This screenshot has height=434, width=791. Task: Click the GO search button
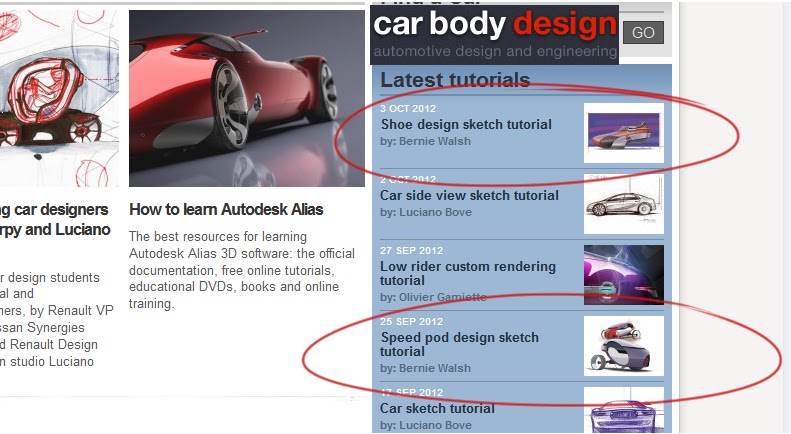coord(643,33)
